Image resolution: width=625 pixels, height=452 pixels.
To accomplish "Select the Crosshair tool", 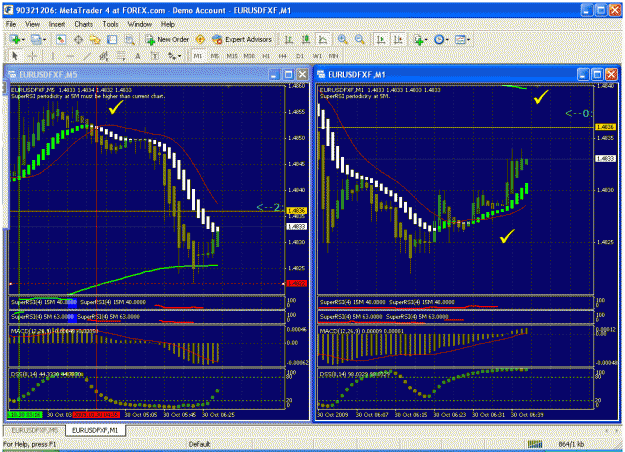I will [33, 56].
